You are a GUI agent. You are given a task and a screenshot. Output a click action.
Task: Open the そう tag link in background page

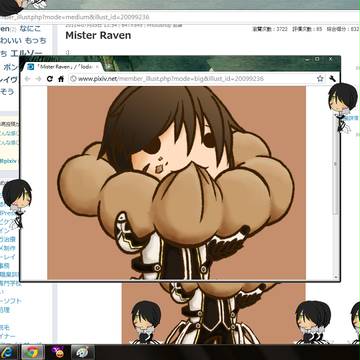point(7,91)
